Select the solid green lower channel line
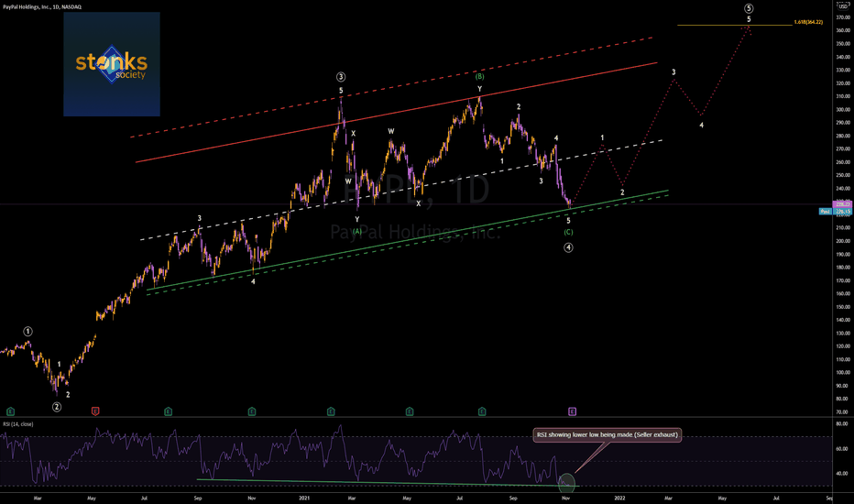Viewport: 854px width, 504px height. coord(408,240)
